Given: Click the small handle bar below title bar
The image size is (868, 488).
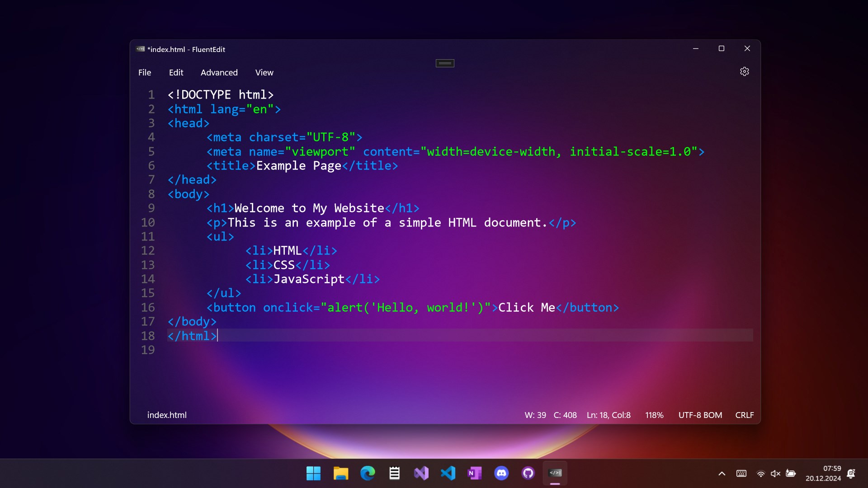Looking at the screenshot, I should pyautogui.click(x=445, y=63).
